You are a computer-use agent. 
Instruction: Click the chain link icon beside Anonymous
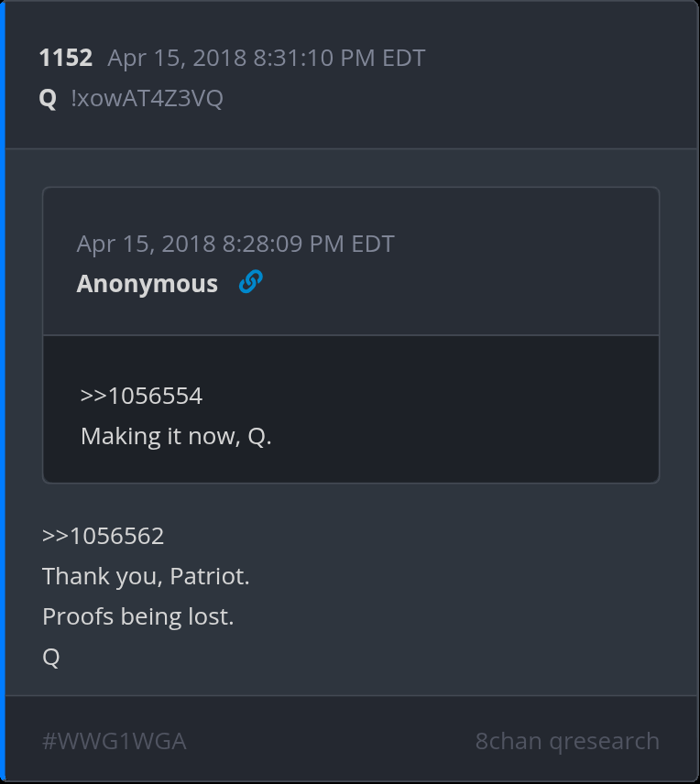point(250,283)
